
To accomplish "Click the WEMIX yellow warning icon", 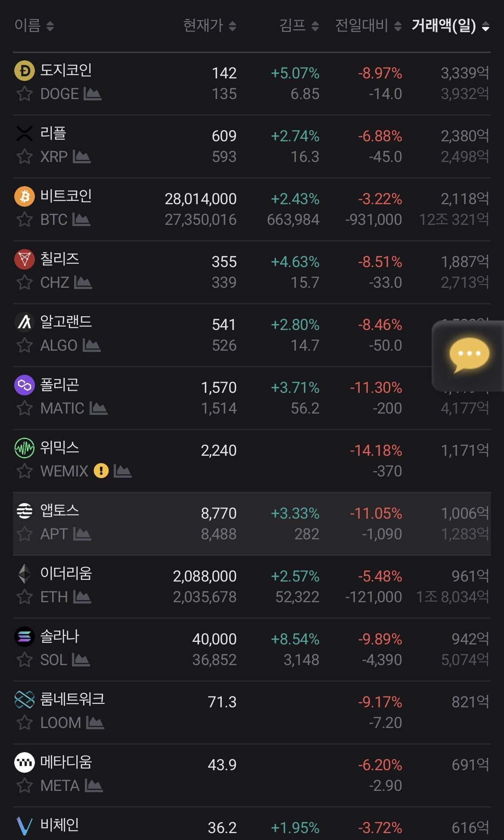I will pos(101,470).
